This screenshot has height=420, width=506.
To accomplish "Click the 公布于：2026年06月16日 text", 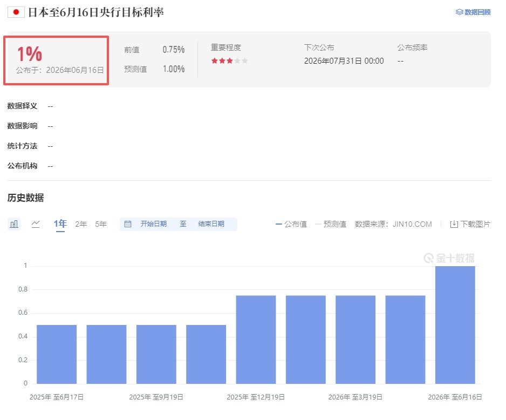I will tap(60, 70).
